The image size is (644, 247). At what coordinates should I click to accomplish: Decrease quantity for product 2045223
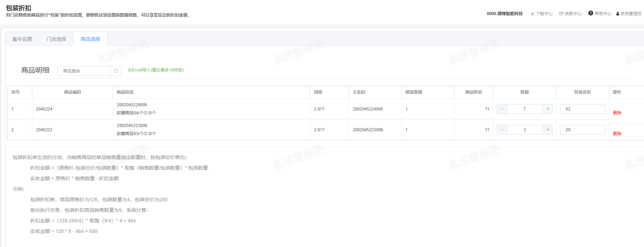click(x=502, y=130)
